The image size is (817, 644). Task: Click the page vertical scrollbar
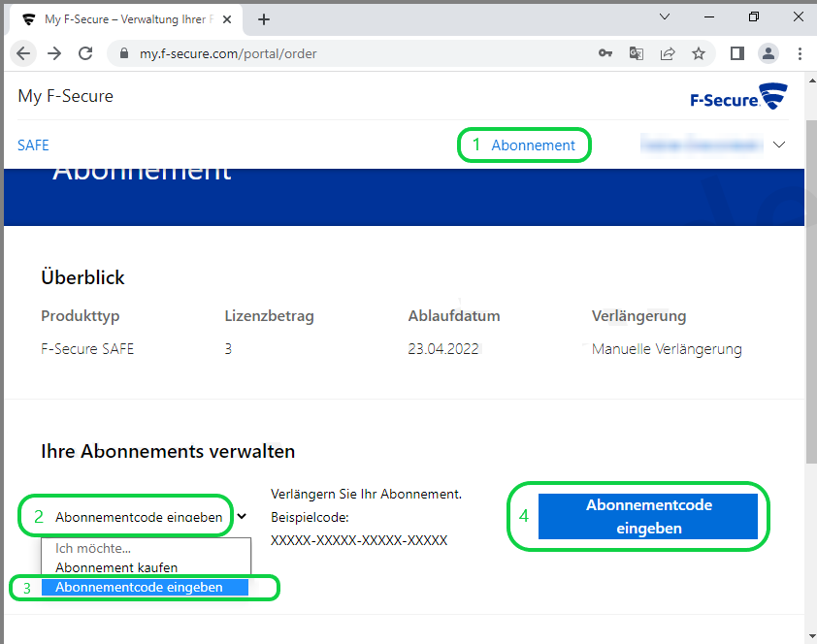[x=811, y=292]
